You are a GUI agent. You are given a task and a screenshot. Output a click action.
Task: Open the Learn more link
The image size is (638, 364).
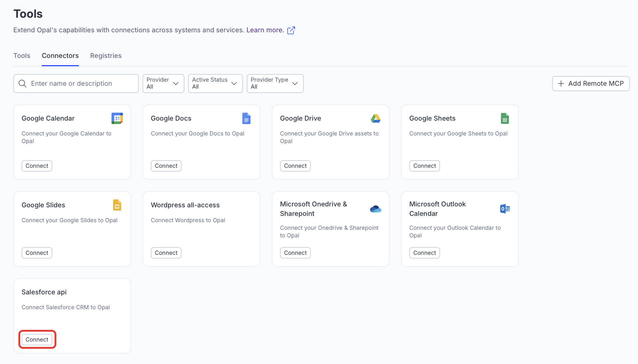point(265,30)
